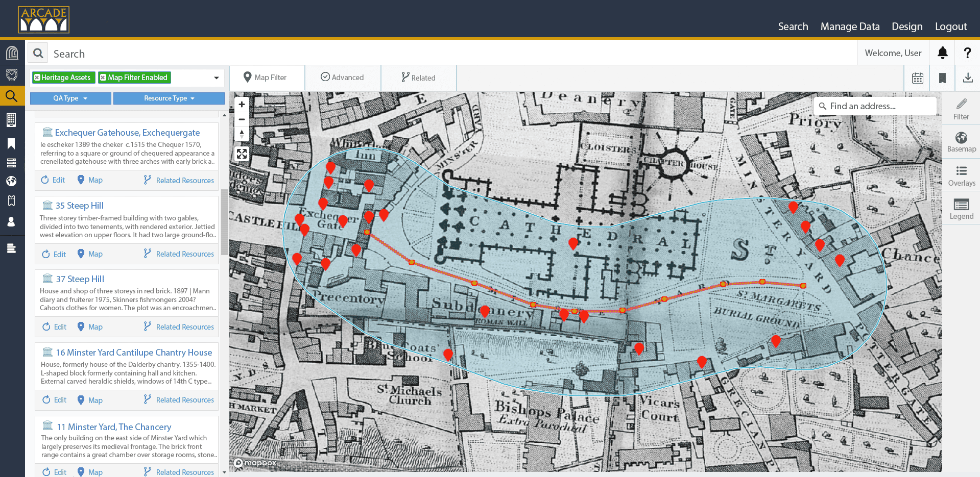The image size is (980, 477).
Task: View Related Resources for 37 Steep Hill
Action: pos(179,327)
